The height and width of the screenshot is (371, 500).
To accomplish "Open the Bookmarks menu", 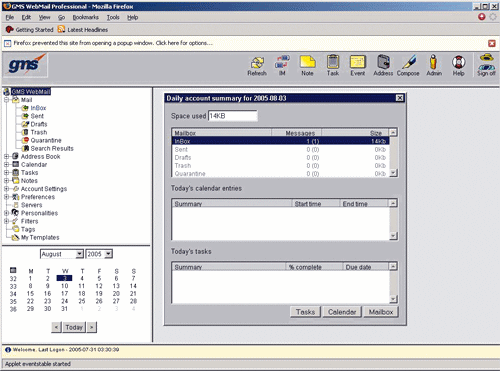I will click(86, 17).
